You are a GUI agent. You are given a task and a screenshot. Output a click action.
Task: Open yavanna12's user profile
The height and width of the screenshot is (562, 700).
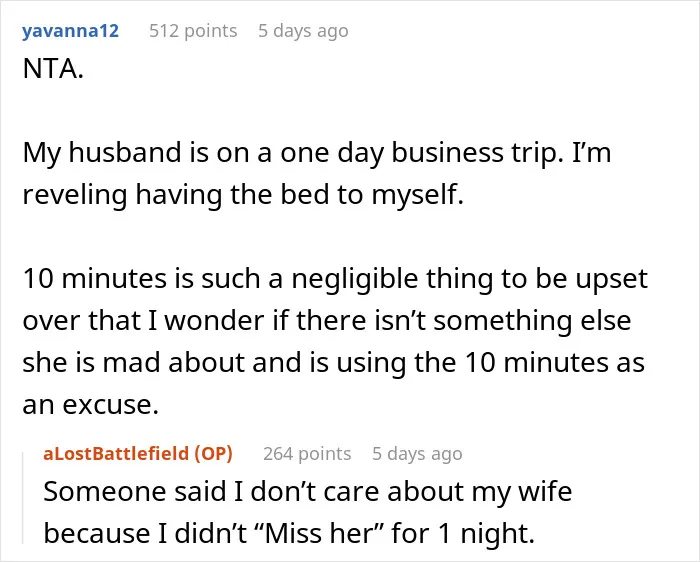click(x=71, y=31)
